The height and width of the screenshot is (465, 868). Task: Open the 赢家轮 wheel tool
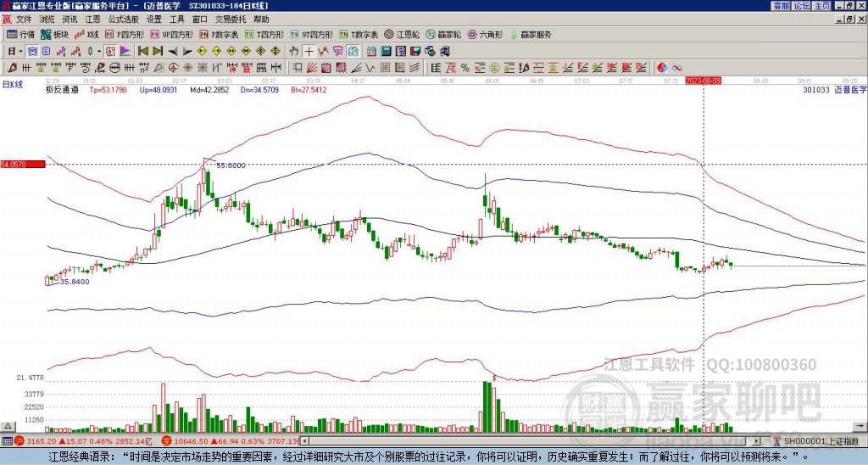[443, 34]
